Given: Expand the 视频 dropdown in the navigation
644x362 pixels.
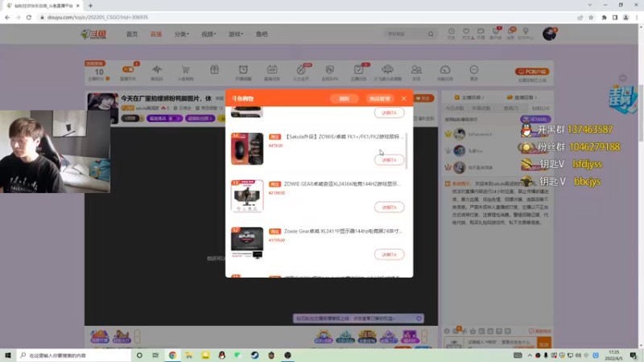Looking at the screenshot, I should click(208, 34).
